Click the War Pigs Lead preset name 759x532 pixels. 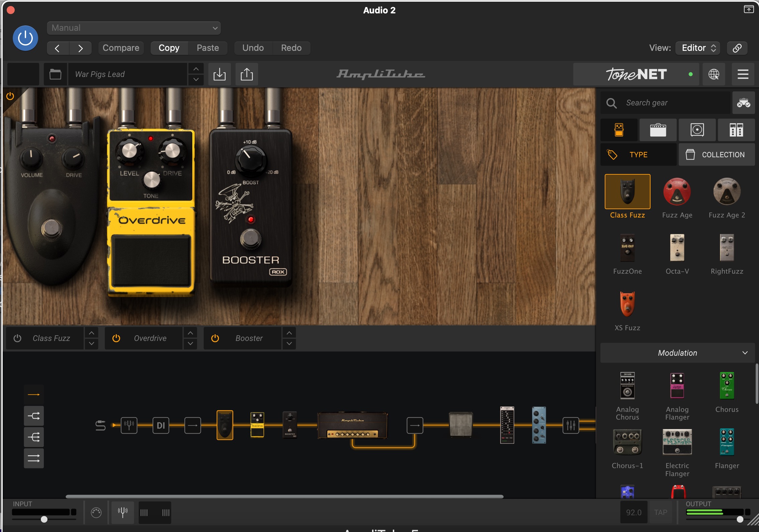(127, 74)
